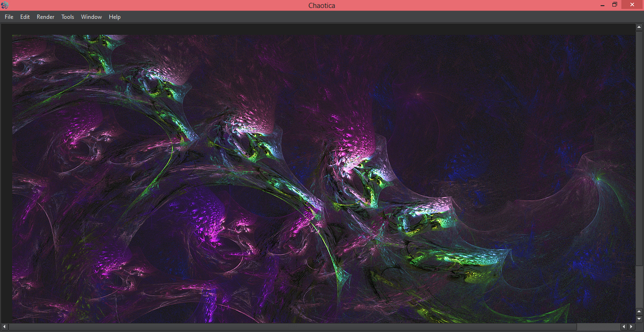Open the Render menu
644x332 pixels.
click(46, 17)
